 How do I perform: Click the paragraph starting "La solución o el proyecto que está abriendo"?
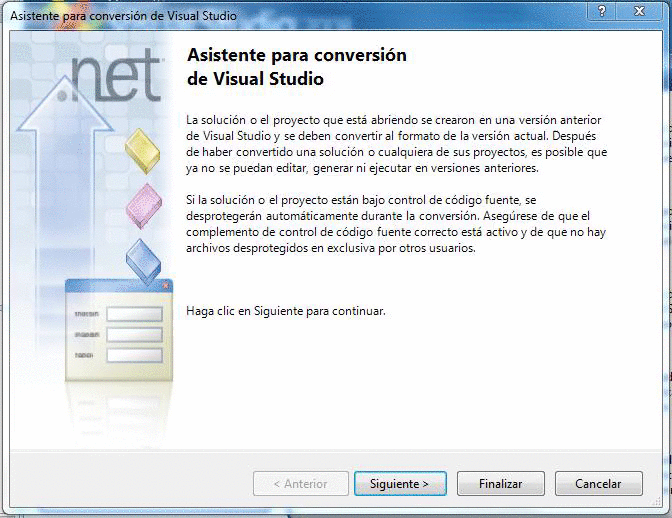pos(396,144)
